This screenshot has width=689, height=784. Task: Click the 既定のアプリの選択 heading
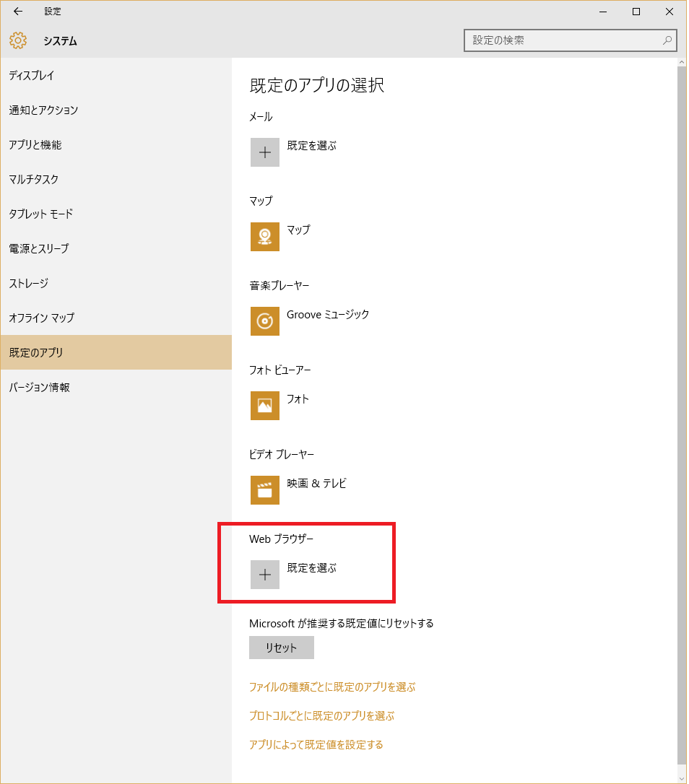pyautogui.click(x=317, y=85)
